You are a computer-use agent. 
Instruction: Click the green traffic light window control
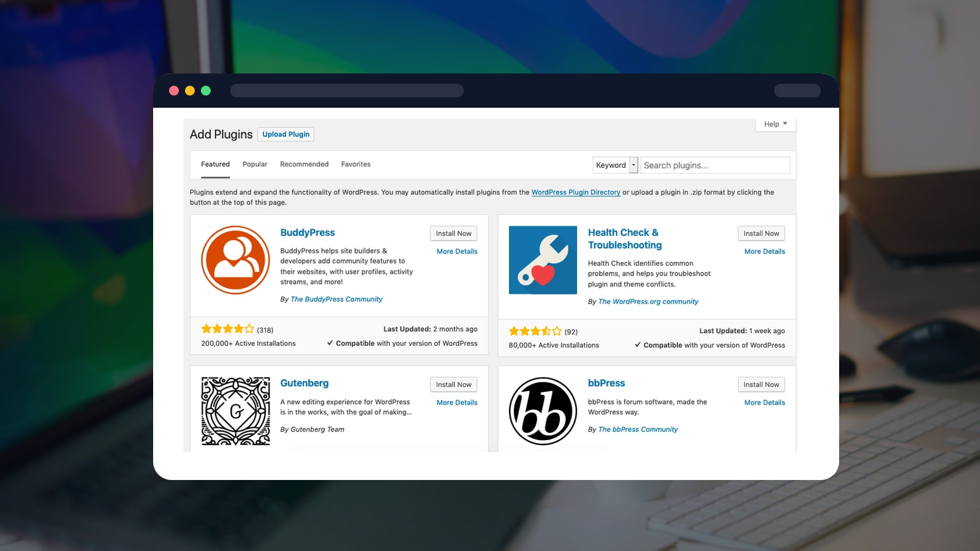tap(206, 90)
